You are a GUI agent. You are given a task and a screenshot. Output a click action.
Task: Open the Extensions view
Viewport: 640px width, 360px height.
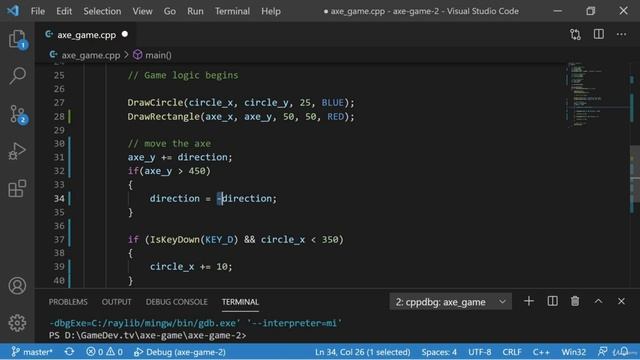(x=17, y=189)
